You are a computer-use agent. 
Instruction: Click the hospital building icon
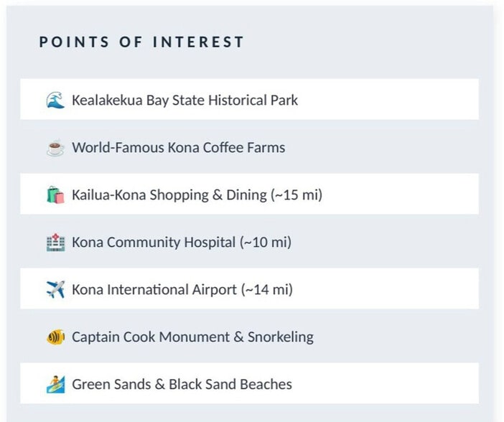coord(55,242)
